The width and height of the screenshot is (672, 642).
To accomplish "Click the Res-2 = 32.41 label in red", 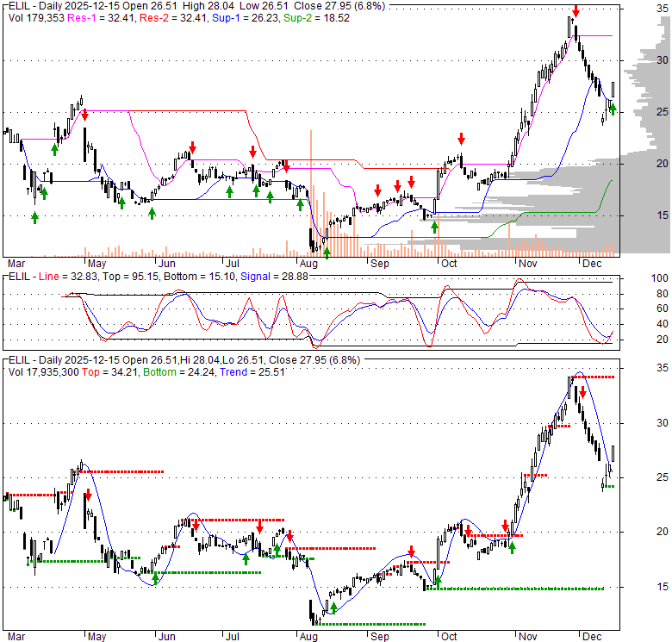I will point(172,18).
